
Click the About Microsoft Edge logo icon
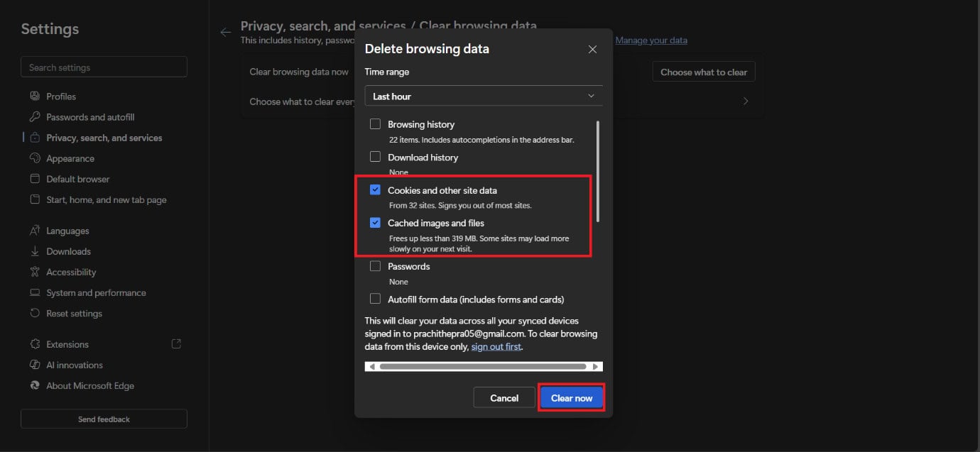tap(35, 385)
